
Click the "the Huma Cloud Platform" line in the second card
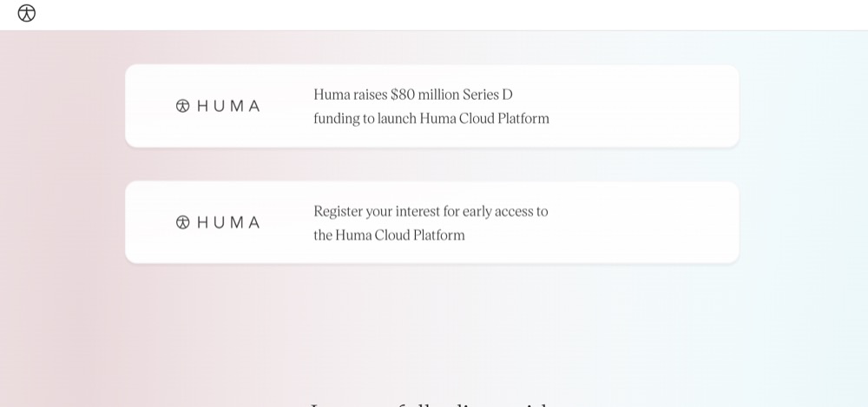[389, 235]
